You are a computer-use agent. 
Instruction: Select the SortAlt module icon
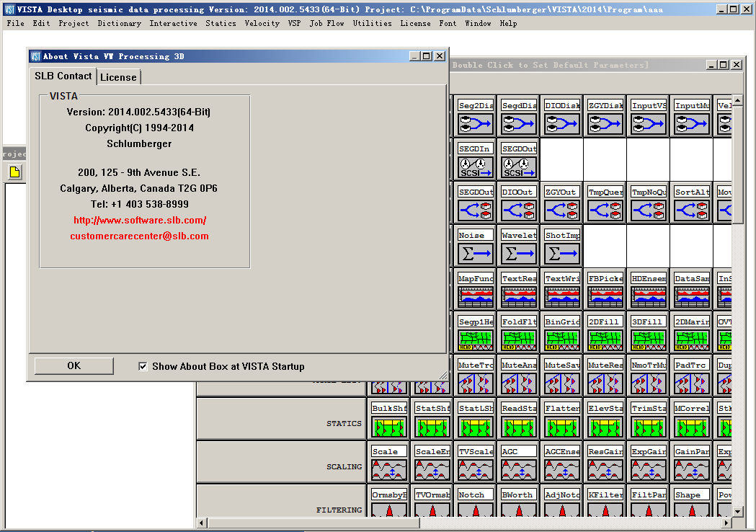692,210
